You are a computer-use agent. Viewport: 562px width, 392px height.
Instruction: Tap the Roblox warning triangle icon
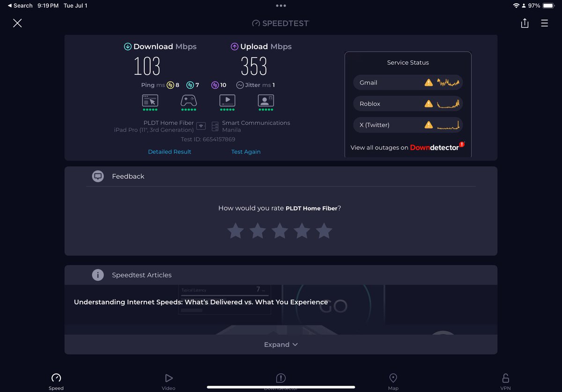[429, 104]
